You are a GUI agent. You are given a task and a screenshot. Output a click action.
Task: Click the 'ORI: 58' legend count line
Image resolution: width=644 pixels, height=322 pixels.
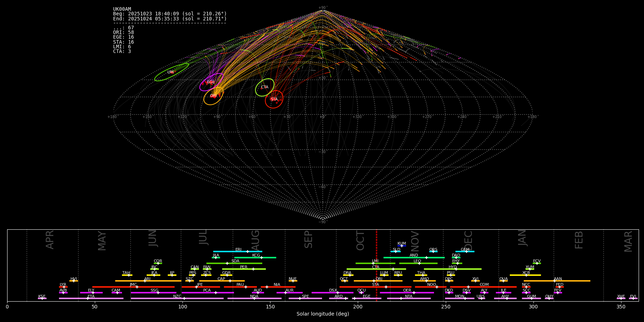[123, 33]
